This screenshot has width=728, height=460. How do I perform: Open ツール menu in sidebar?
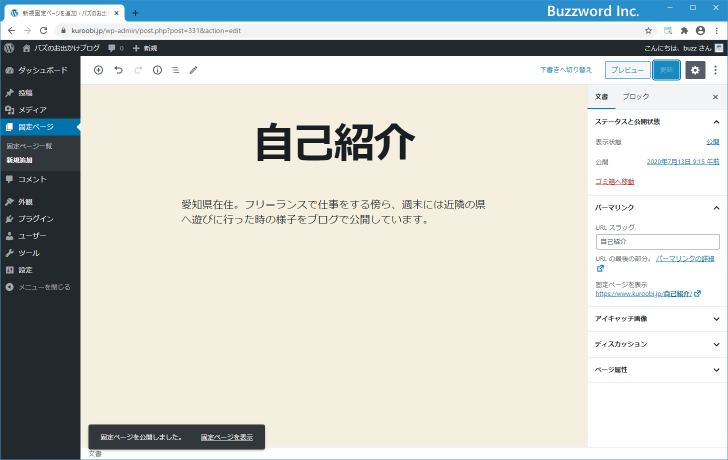[x=40, y=253]
